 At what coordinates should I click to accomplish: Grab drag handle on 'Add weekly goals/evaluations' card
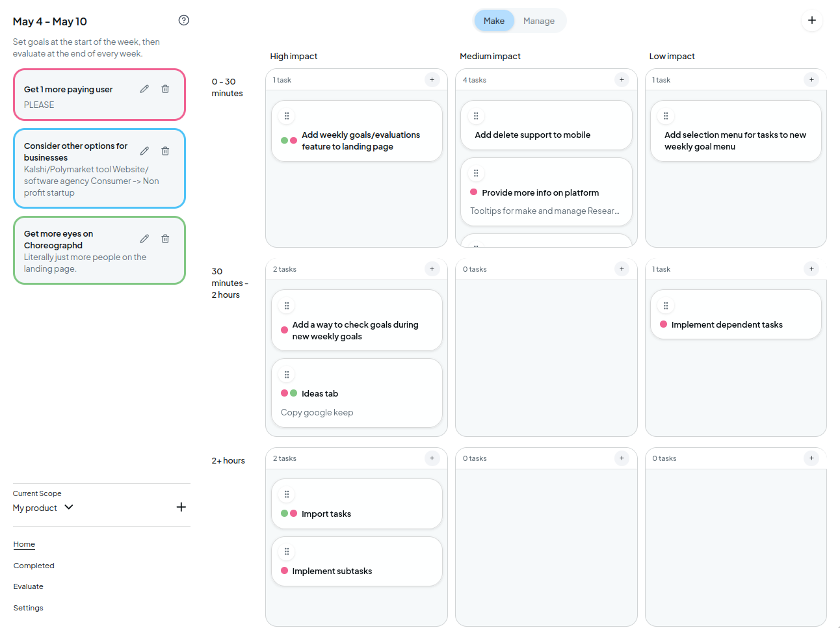coord(287,116)
